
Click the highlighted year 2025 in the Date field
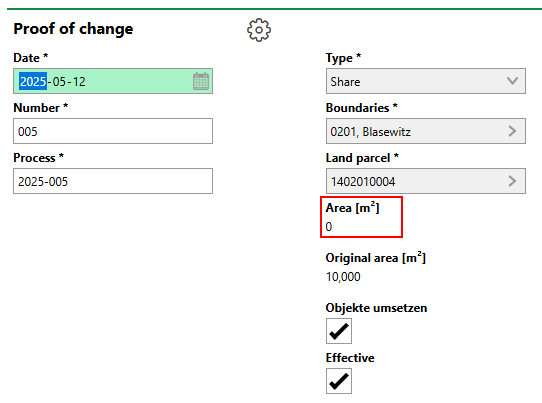[33, 82]
